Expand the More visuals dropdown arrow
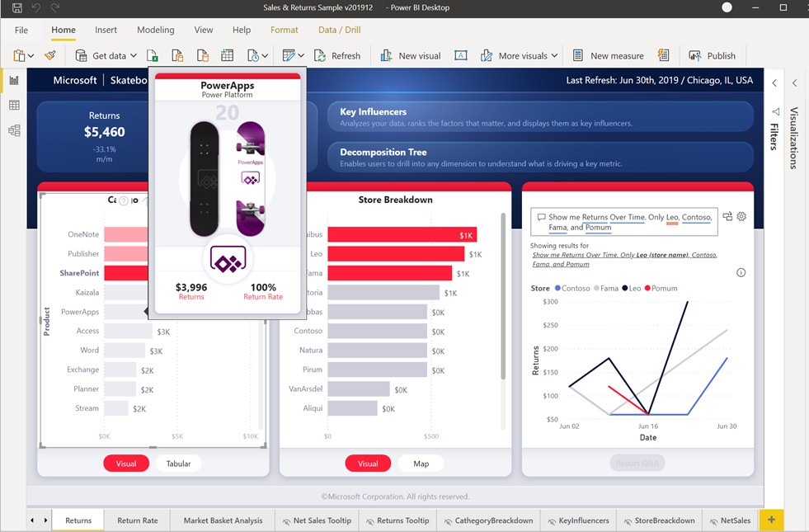The width and height of the screenshot is (809, 532). click(x=555, y=56)
